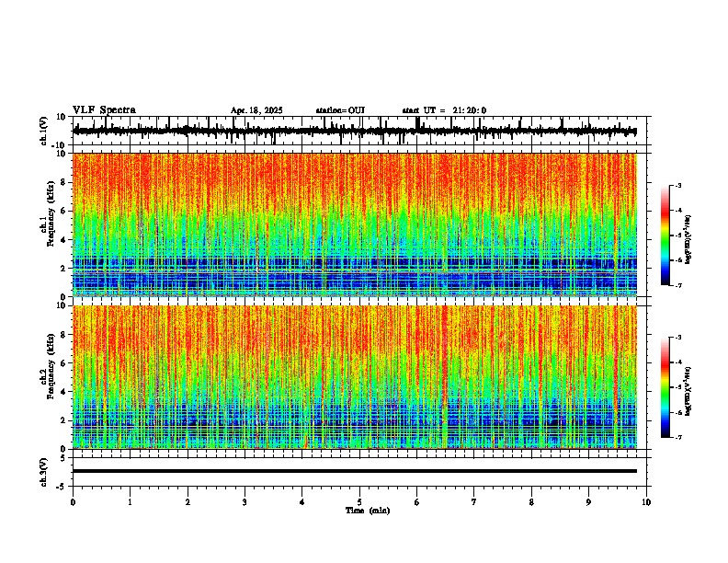This screenshot has height=563, width=728.
Task: Click the "6" time axis tick label
Action: coord(417,502)
